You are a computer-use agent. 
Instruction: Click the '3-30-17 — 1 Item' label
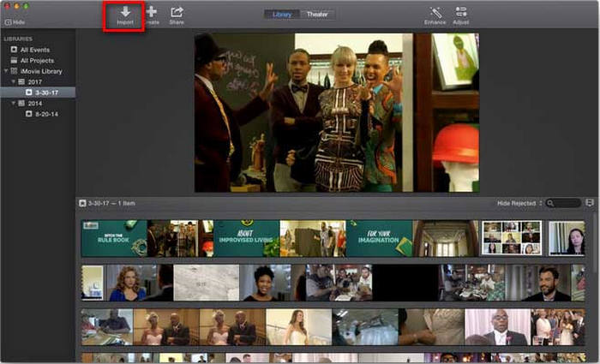111,204
